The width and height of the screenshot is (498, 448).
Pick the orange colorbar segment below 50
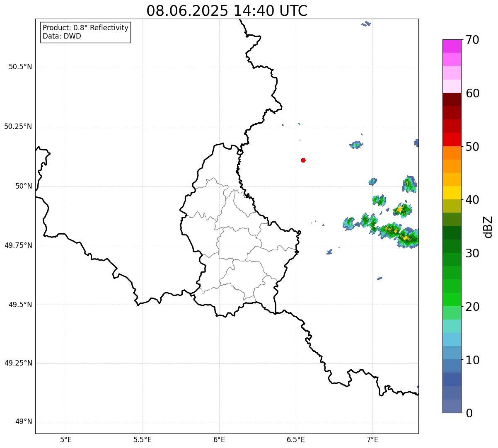452,153
